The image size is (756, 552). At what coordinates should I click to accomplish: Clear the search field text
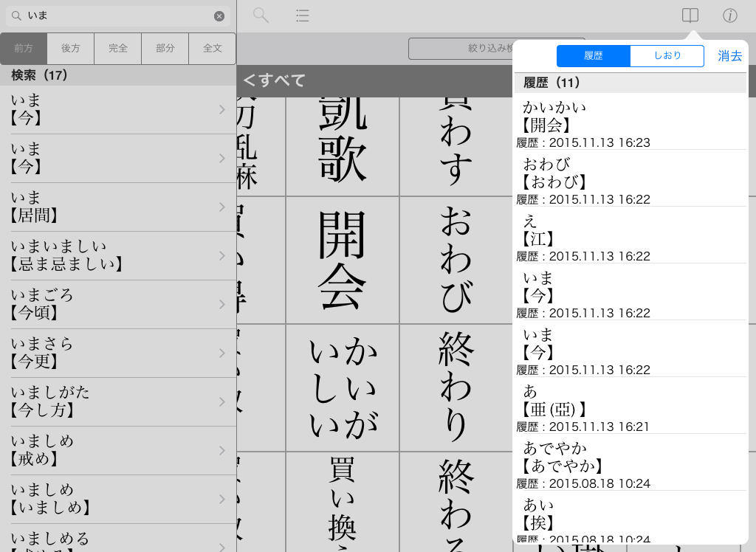[x=219, y=15]
